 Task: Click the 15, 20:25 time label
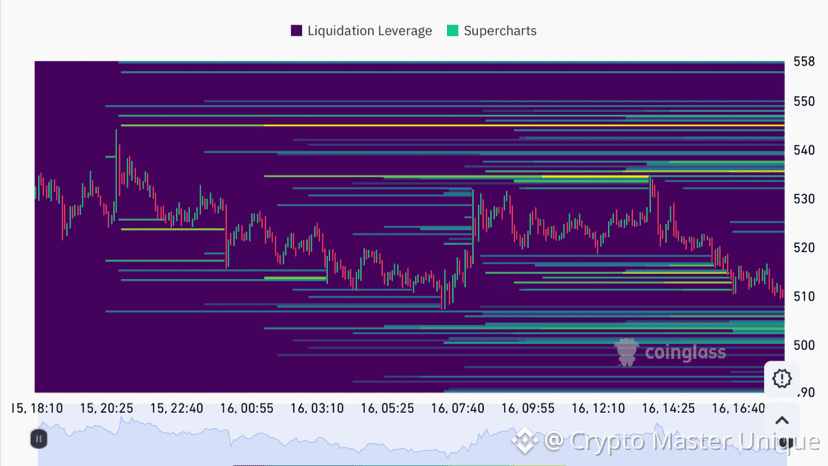click(x=106, y=408)
